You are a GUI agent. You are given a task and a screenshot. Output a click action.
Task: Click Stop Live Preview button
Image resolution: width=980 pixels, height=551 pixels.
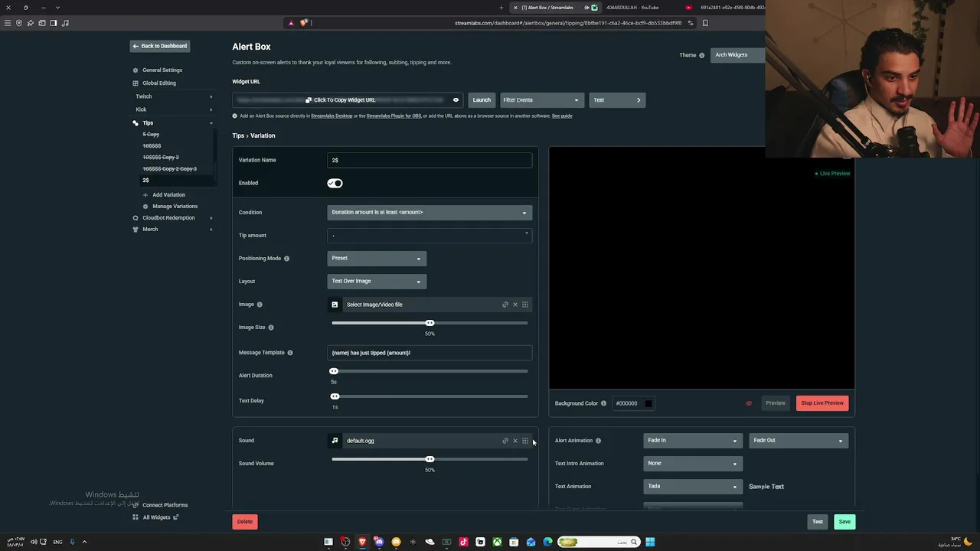pos(822,403)
